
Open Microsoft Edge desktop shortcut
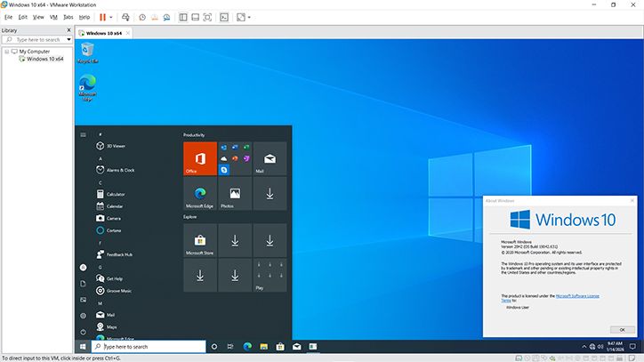tap(87, 87)
